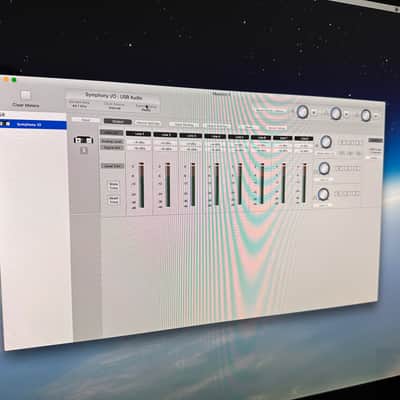The image size is (400, 400).
Task: Click the middle level knob in the top-right toolbar
Action: pyautogui.click(x=336, y=114)
